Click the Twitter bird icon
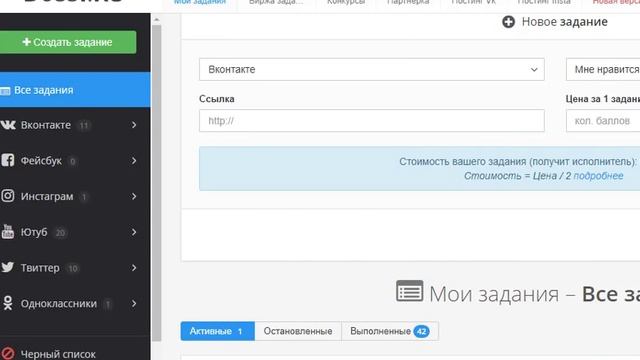This screenshot has height=360, width=640. [7, 267]
